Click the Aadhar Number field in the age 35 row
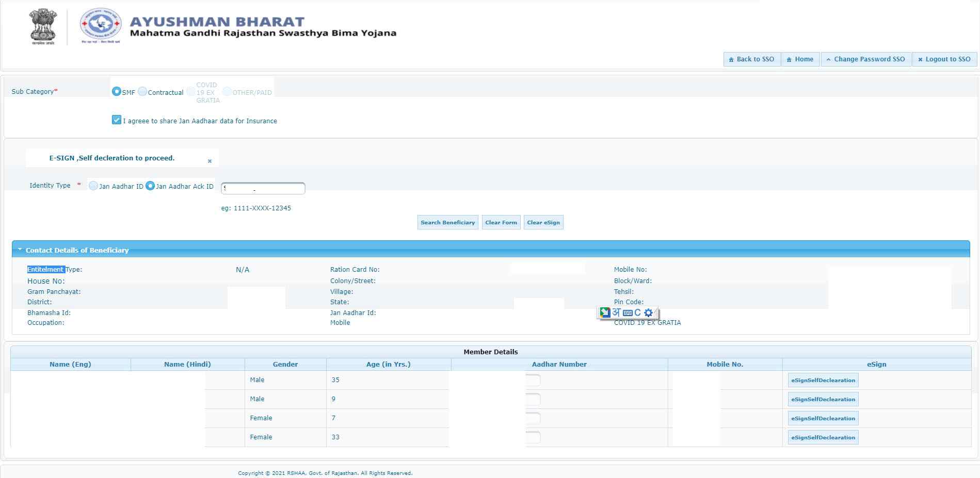Screen dimensions: 980x478 pyautogui.click(x=533, y=380)
